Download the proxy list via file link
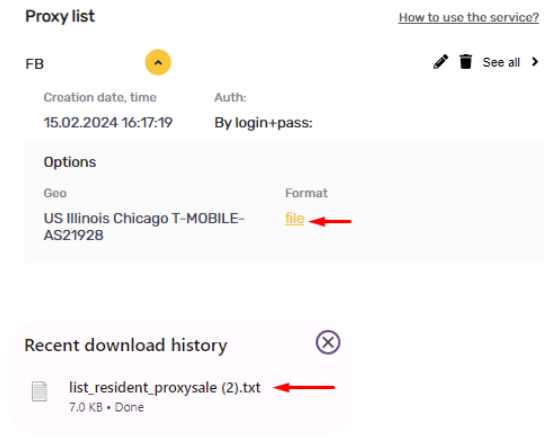Screen dimensions: 551x447 [294, 219]
